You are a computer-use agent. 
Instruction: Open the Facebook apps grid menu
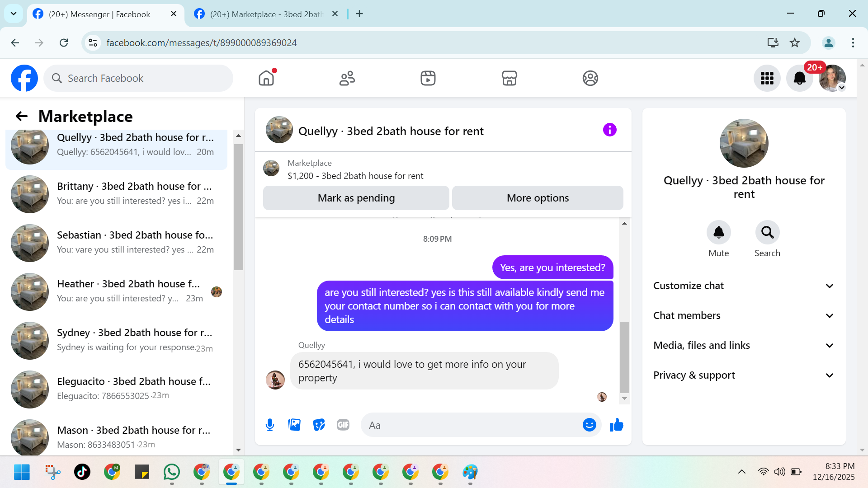[767, 78]
